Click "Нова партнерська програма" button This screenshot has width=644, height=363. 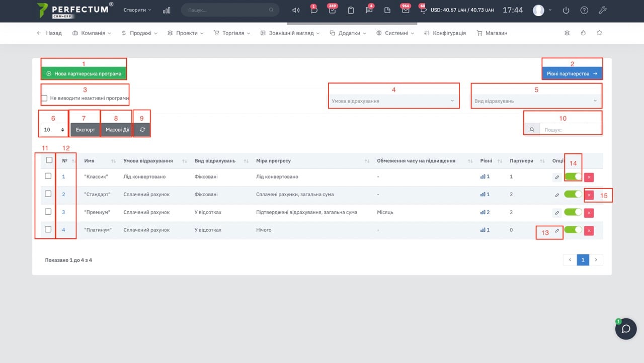click(x=84, y=74)
